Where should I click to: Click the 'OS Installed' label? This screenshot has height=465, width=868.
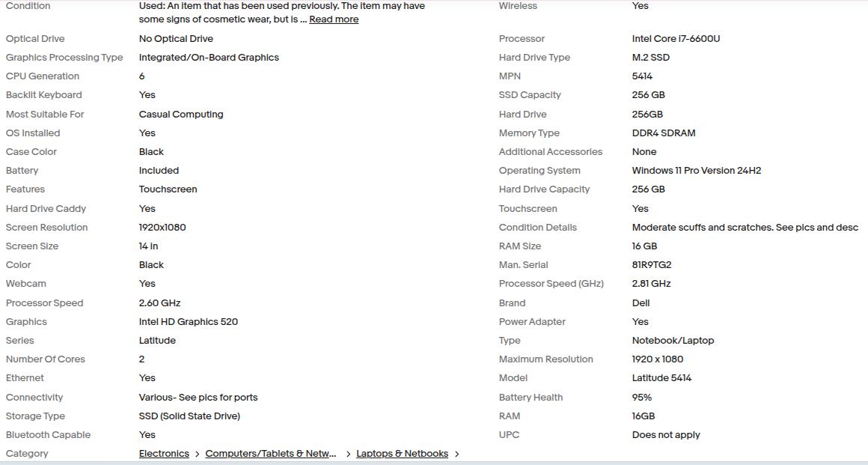pyautogui.click(x=33, y=133)
